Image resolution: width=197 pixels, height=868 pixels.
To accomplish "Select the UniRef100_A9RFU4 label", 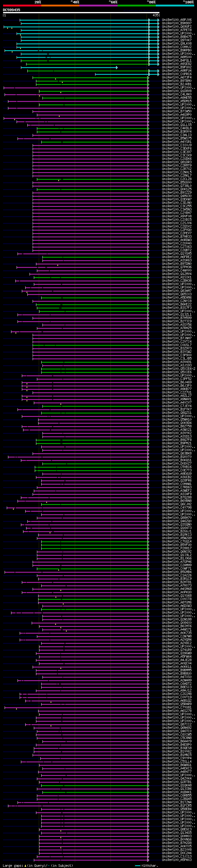I will 176,71.
